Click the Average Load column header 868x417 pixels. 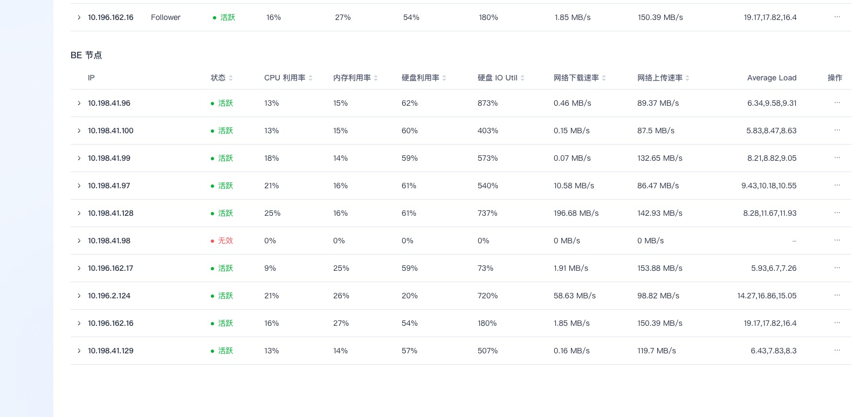click(771, 78)
